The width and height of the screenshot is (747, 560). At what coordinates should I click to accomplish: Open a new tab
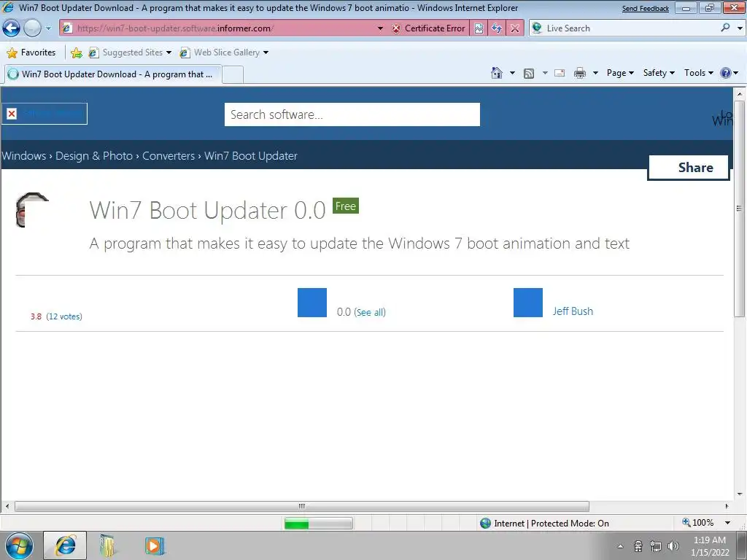(233, 75)
